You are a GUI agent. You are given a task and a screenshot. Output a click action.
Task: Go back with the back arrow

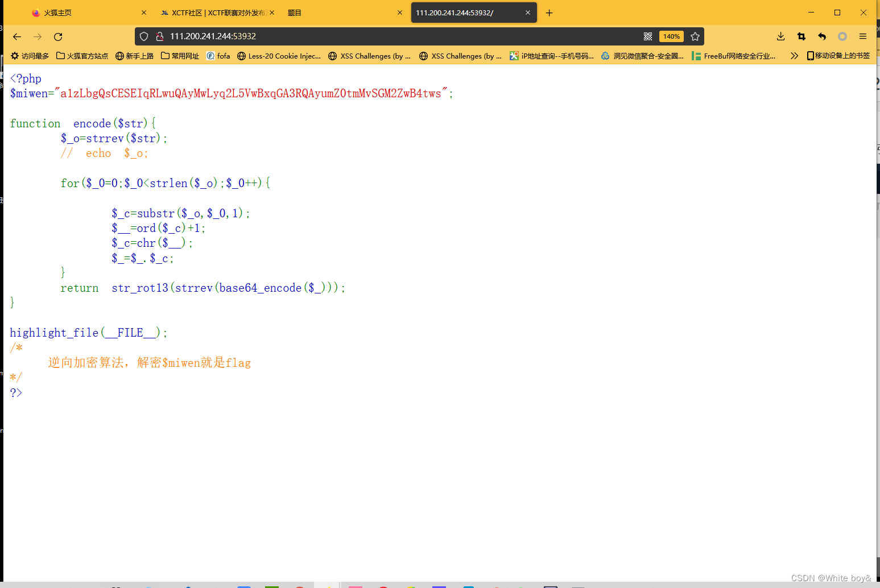pos(17,36)
